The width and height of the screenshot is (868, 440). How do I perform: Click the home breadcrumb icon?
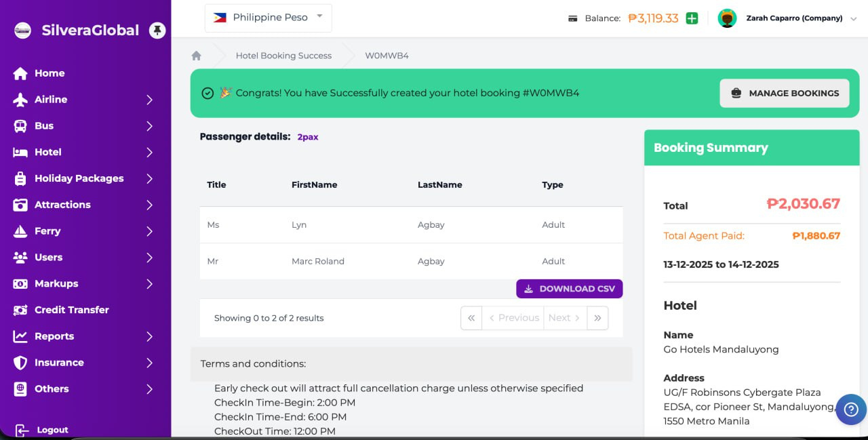(x=197, y=56)
